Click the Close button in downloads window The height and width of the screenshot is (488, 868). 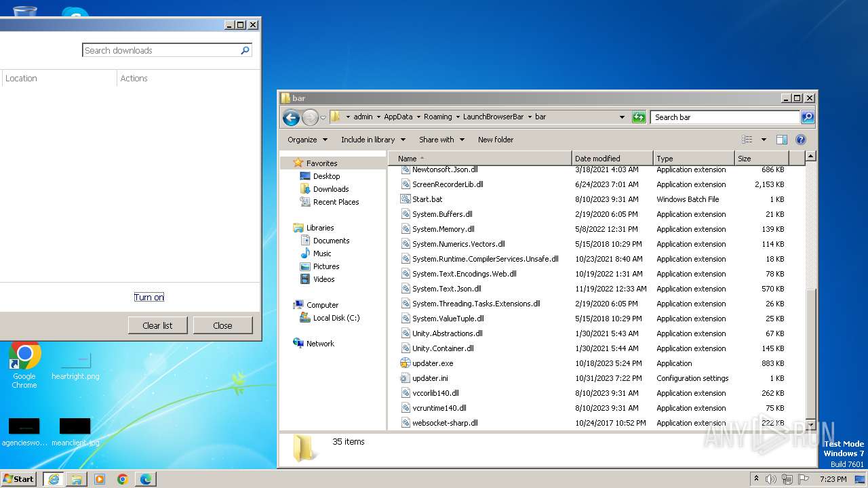222,325
